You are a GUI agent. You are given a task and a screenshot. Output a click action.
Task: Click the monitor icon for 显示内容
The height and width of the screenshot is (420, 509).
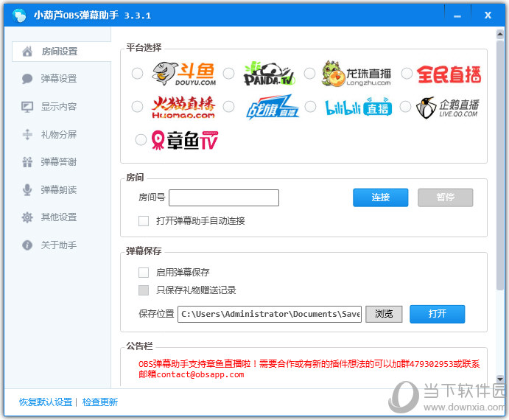click(27, 107)
